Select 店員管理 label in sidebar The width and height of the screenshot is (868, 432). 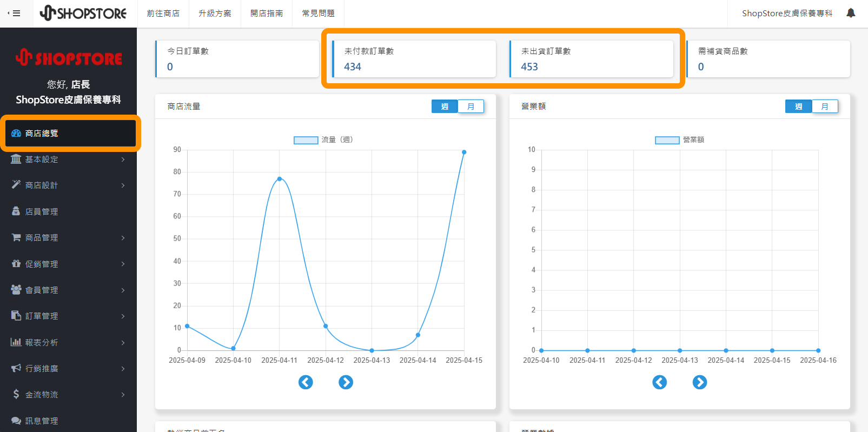tap(42, 211)
